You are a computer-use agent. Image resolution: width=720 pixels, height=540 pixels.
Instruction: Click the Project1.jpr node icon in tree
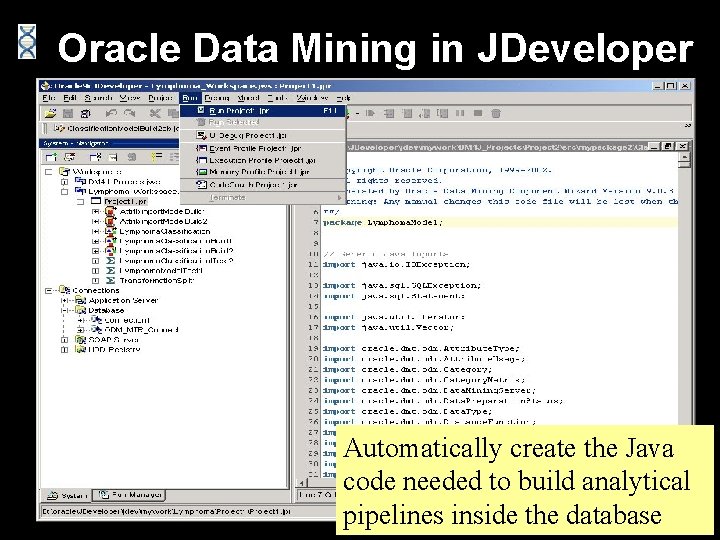(x=96, y=201)
